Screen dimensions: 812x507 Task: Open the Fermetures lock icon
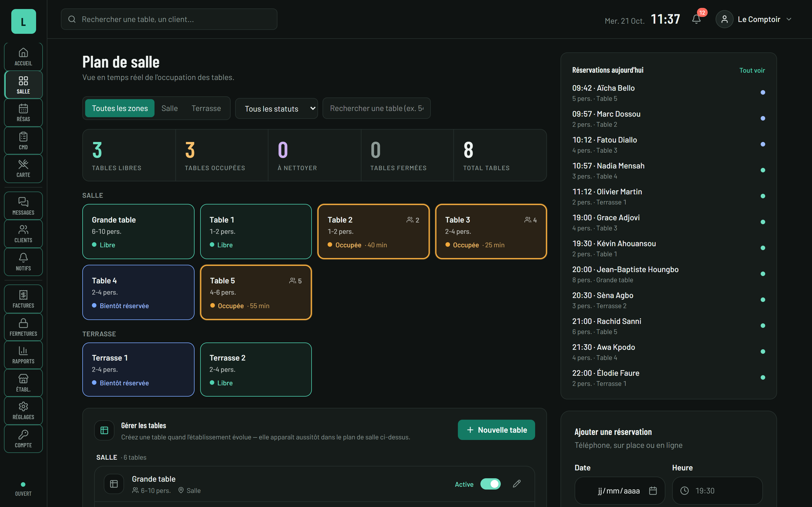23,323
